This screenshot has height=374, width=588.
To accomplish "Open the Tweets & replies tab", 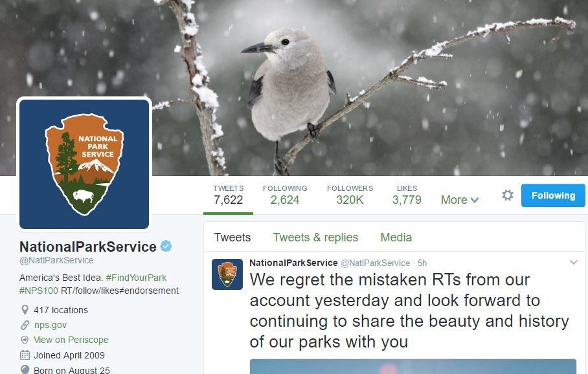I will click(x=315, y=237).
